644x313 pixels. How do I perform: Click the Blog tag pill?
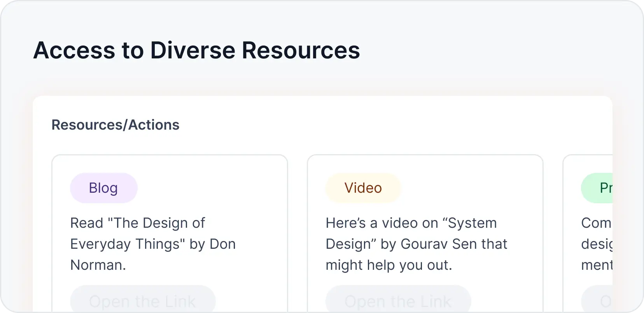tap(103, 188)
